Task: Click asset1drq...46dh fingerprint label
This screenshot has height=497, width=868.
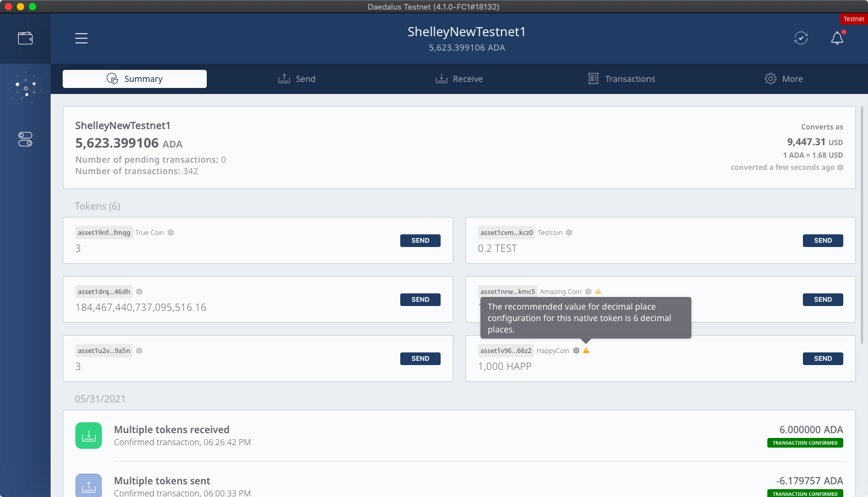Action: (104, 292)
